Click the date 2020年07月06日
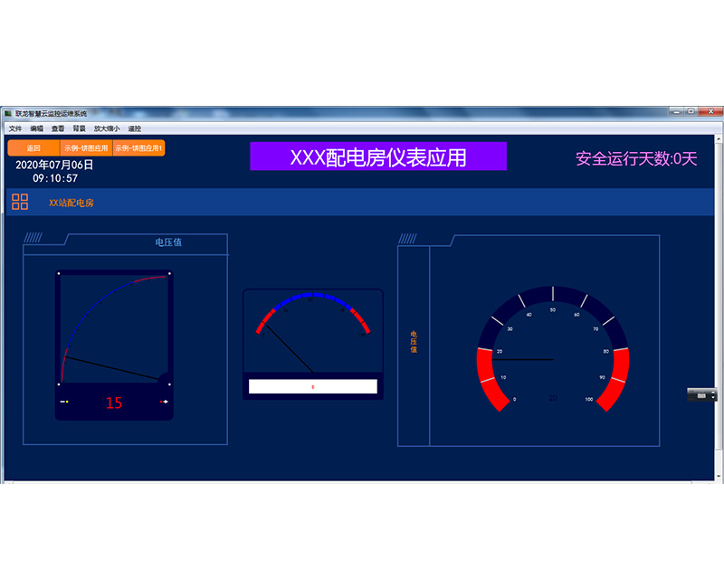The height and width of the screenshot is (588, 724). (x=54, y=165)
